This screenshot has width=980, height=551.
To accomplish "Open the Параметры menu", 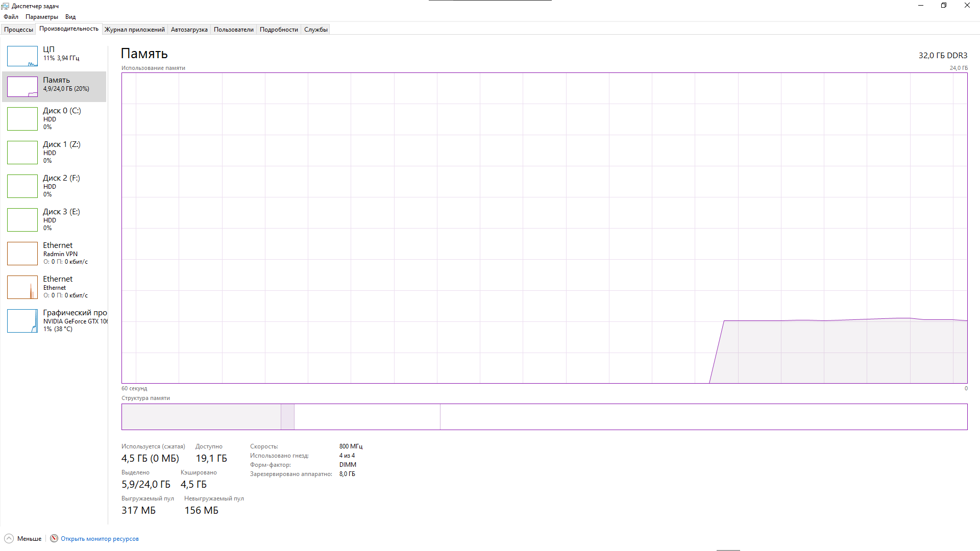I will [42, 17].
